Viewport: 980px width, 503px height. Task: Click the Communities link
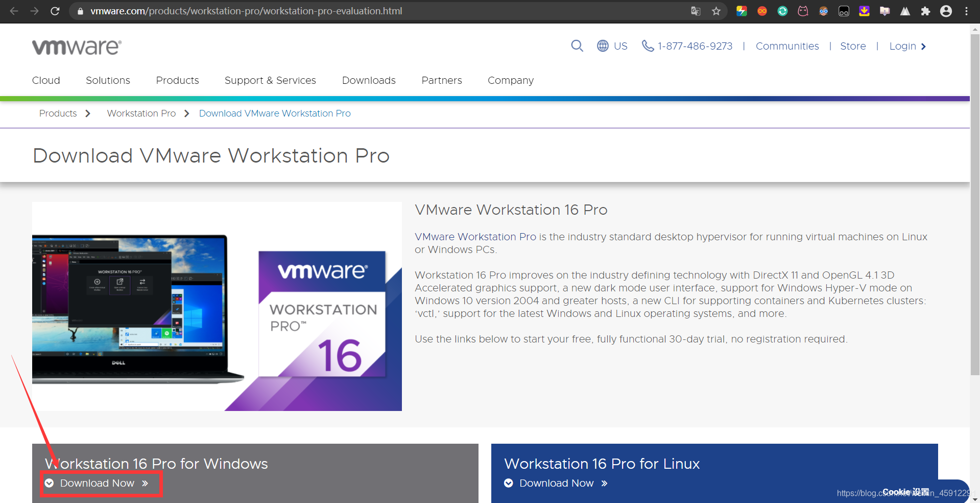point(787,46)
